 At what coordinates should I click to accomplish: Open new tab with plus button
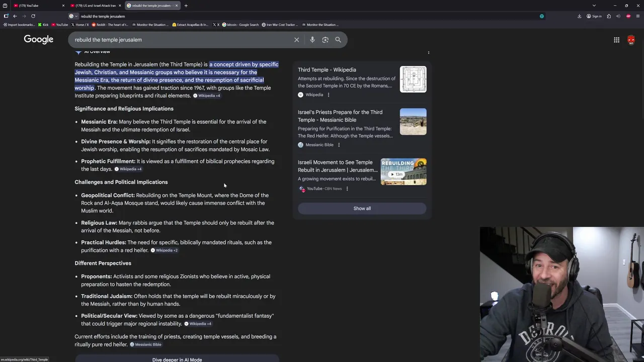[186, 6]
